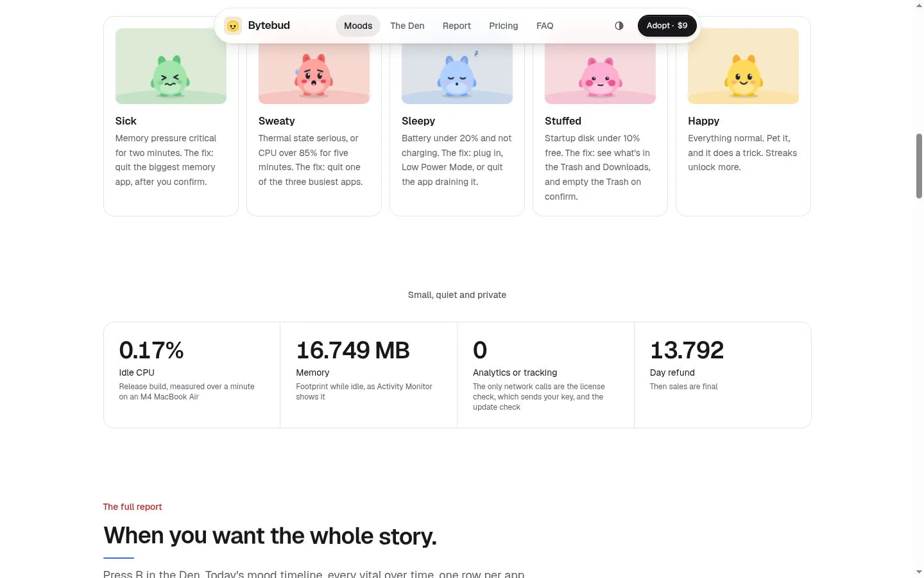
Task: Open the Report nav item
Action: point(457,26)
